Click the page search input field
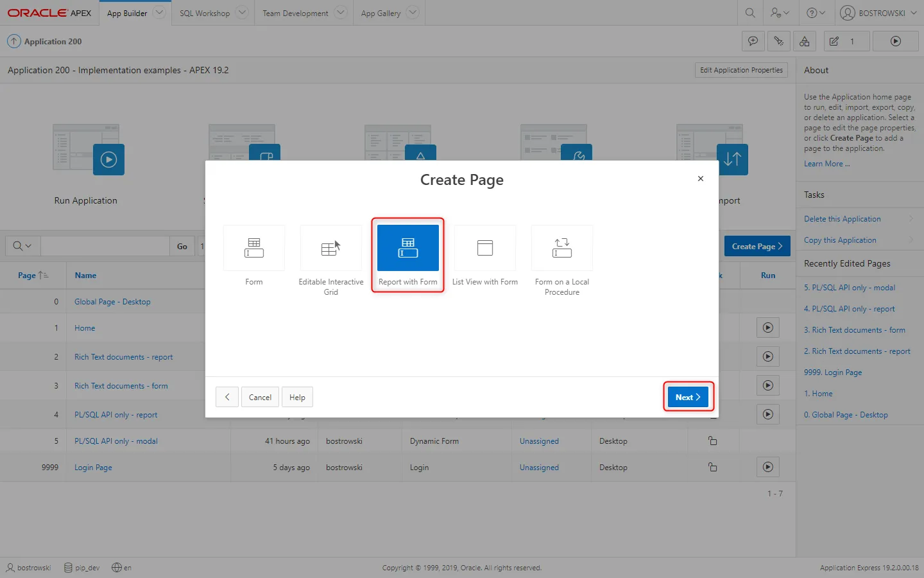 pyautogui.click(x=105, y=246)
